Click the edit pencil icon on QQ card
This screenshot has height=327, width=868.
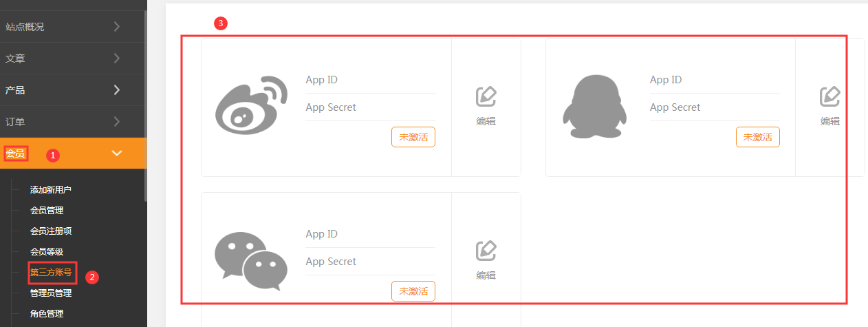click(x=830, y=96)
